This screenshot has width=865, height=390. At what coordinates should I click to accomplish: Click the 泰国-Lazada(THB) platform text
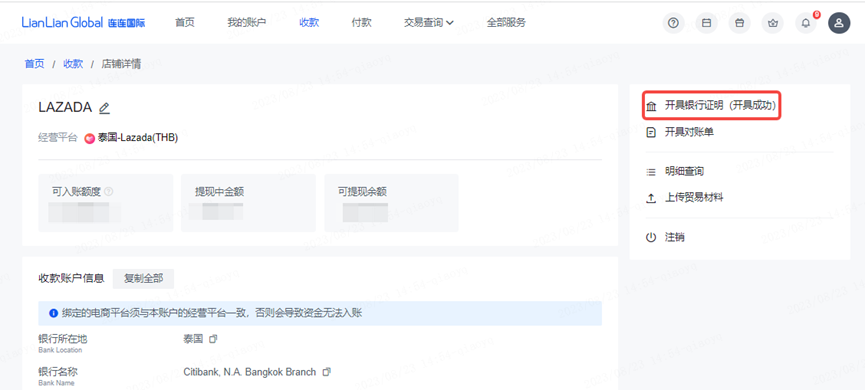[138, 138]
